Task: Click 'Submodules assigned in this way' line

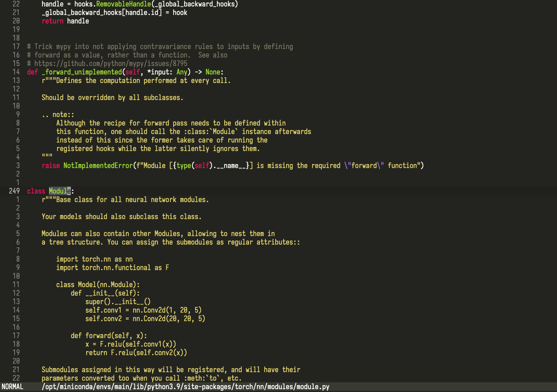Action: 171,370
